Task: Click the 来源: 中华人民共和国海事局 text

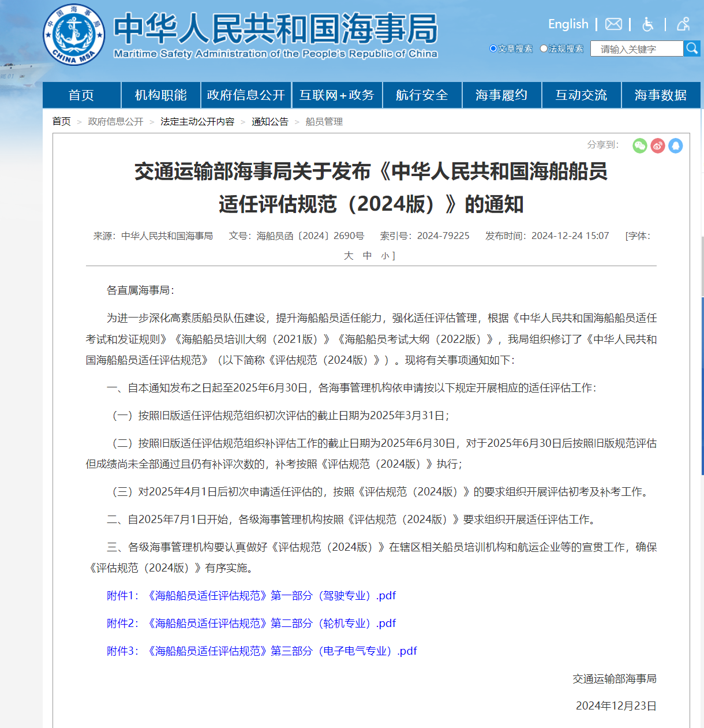Action: [153, 236]
